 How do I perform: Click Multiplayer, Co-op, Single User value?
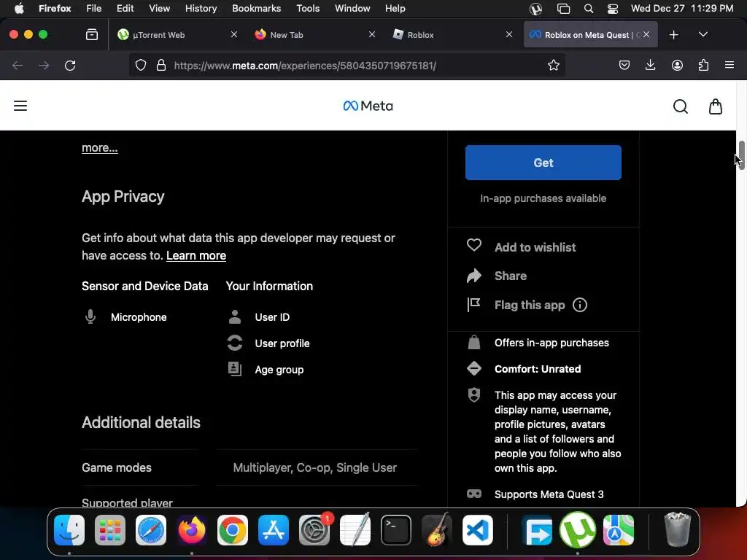[x=314, y=467]
